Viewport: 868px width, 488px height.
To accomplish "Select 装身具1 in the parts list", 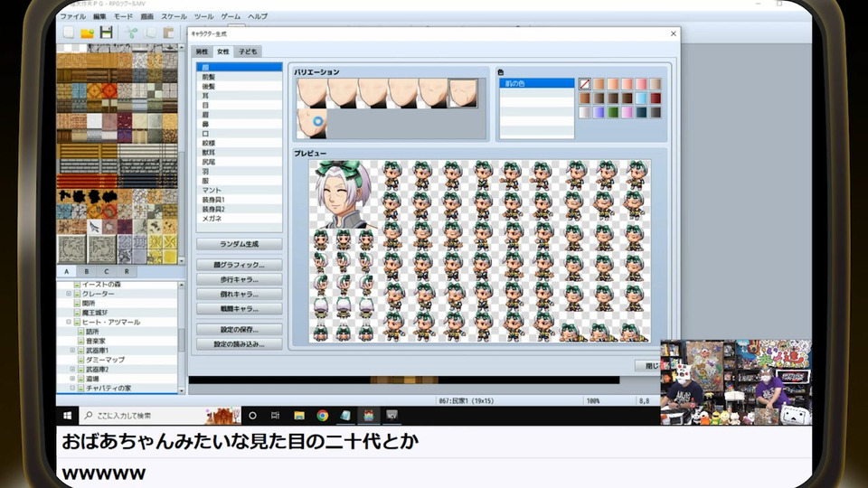I will [239, 199].
